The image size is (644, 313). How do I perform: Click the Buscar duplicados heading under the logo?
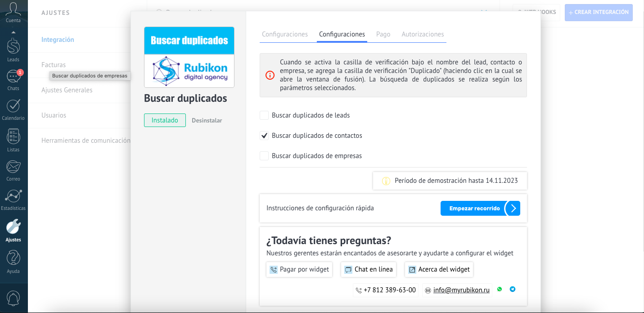tap(185, 98)
